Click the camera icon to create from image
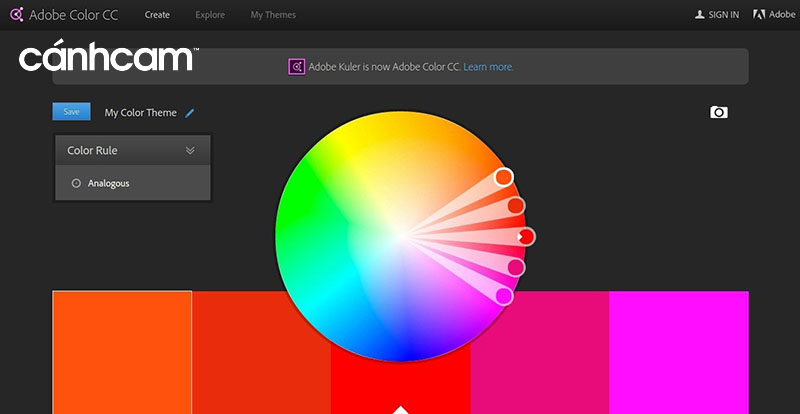Image resolution: width=800 pixels, height=414 pixels. [x=719, y=112]
